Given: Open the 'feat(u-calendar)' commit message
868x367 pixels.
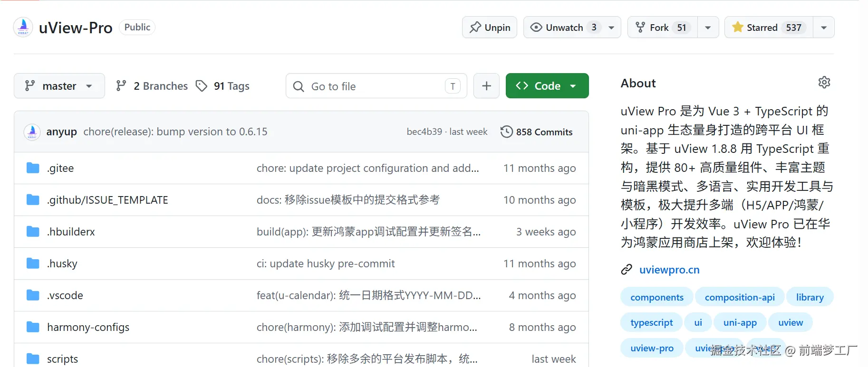Looking at the screenshot, I should (x=369, y=295).
